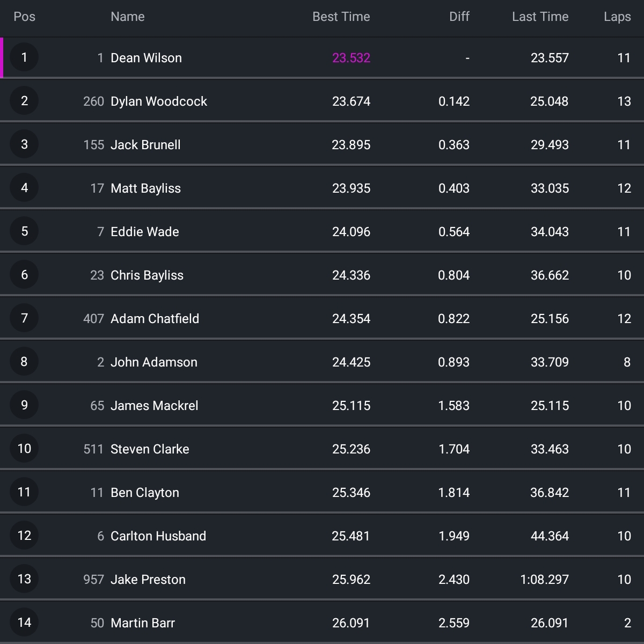The width and height of the screenshot is (644, 644).
Task: Sort by the Best Time column header
Action: pyautogui.click(x=341, y=17)
